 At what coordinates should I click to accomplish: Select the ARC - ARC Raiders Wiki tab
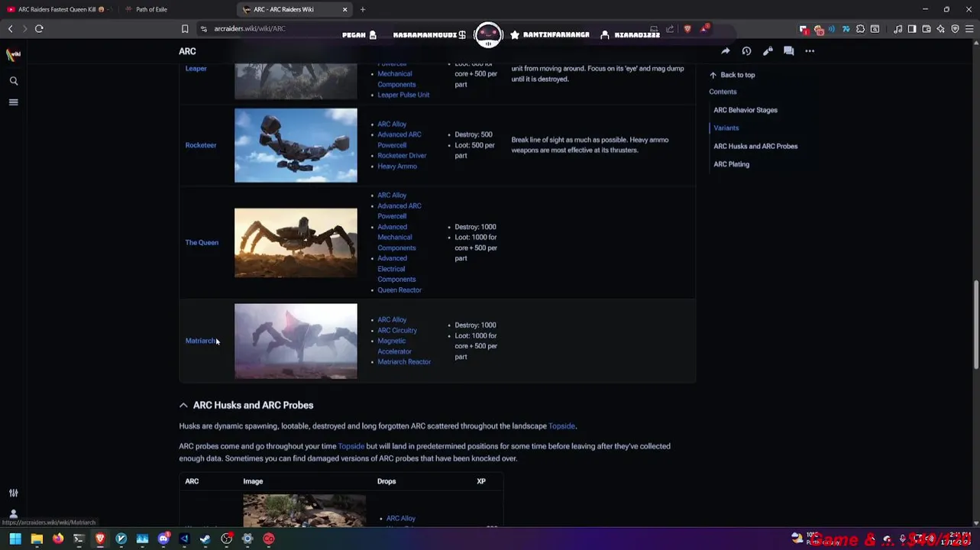click(x=294, y=9)
